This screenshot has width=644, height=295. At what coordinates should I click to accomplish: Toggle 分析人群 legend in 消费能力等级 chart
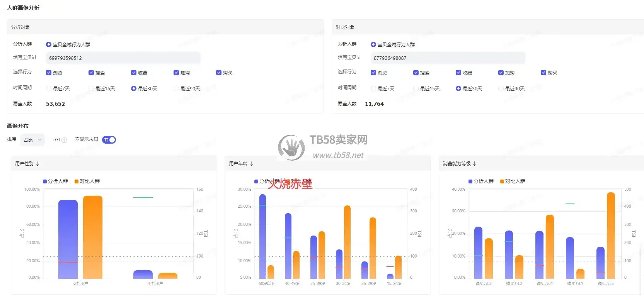481,181
